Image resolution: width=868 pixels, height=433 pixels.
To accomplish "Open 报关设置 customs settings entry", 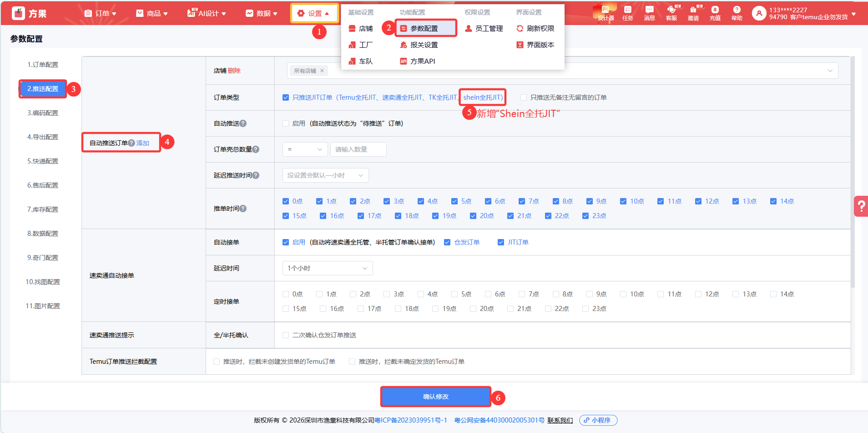I will tap(419, 45).
